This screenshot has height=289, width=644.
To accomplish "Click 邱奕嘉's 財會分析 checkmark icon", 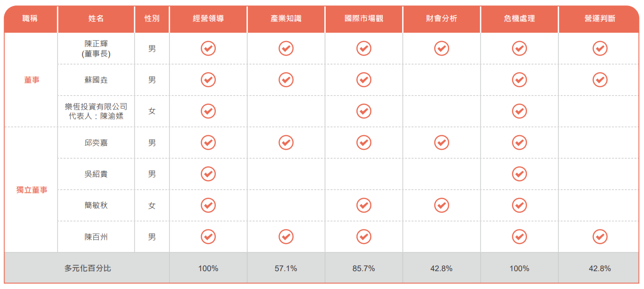I will pos(442,143).
